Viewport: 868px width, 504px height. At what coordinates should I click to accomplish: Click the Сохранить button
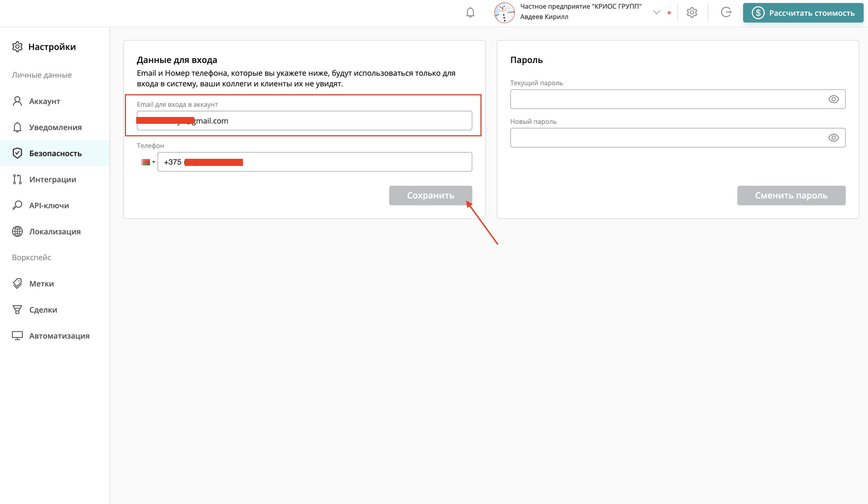pyautogui.click(x=430, y=195)
